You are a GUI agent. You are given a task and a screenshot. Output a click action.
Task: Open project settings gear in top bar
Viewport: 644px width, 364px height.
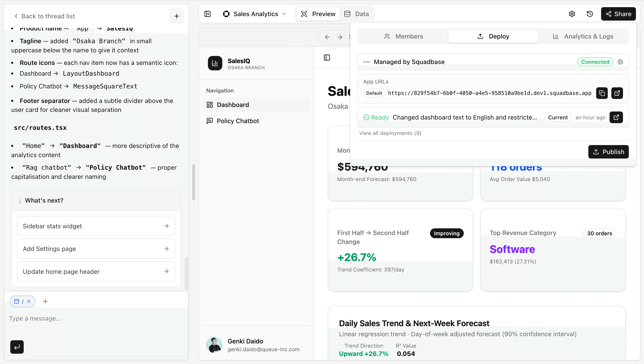click(x=572, y=14)
